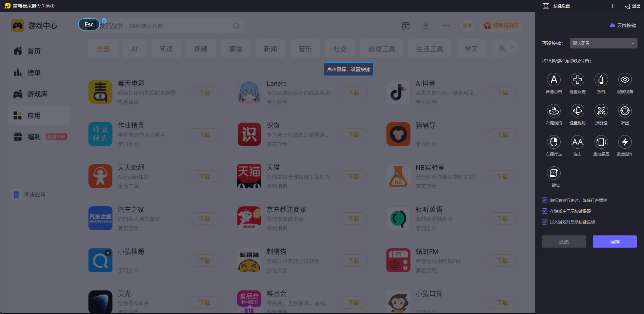Select the 准星 crosshair icon
This screenshot has width=644, height=314.
point(625,111)
